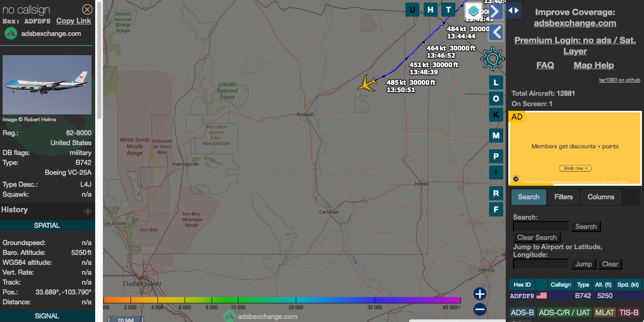Image resolution: width=644 pixels, height=322 pixels.
Task: Toggle the L map option
Action: (496, 83)
